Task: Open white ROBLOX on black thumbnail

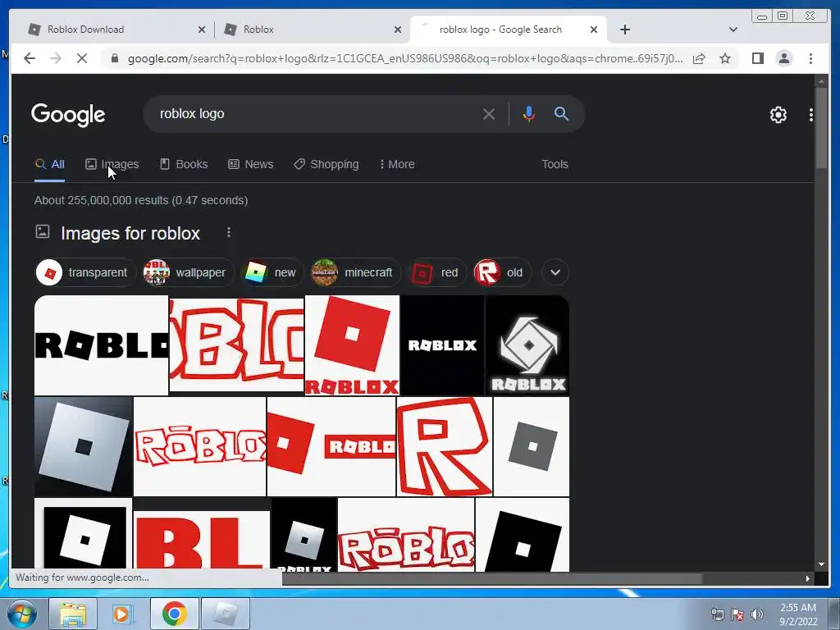Action: 442,345
